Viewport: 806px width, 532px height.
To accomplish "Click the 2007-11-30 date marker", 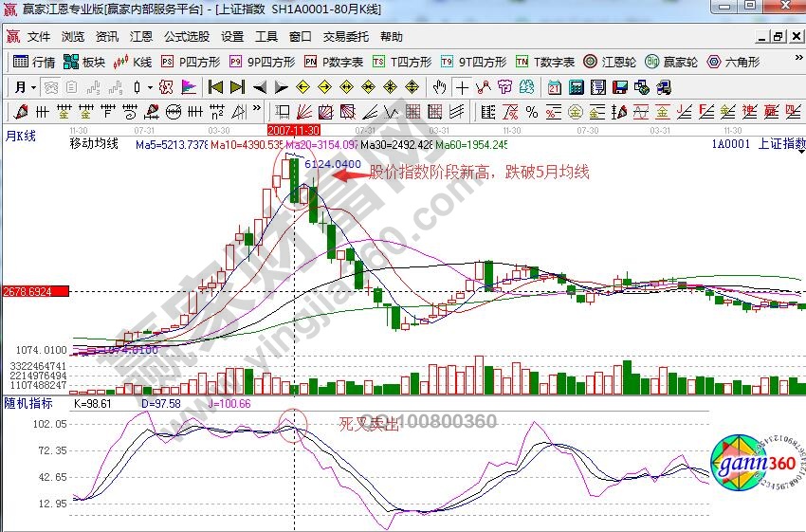I will [x=294, y=129].
